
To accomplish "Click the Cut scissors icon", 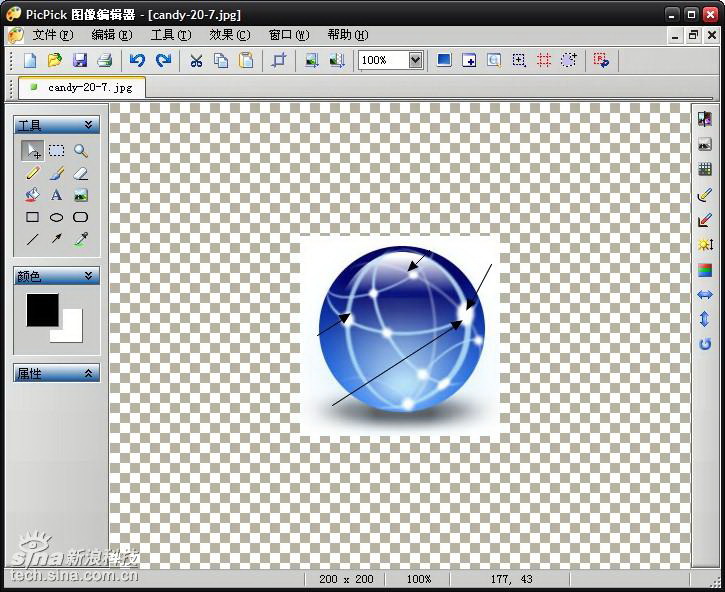I will coord(197,60).
